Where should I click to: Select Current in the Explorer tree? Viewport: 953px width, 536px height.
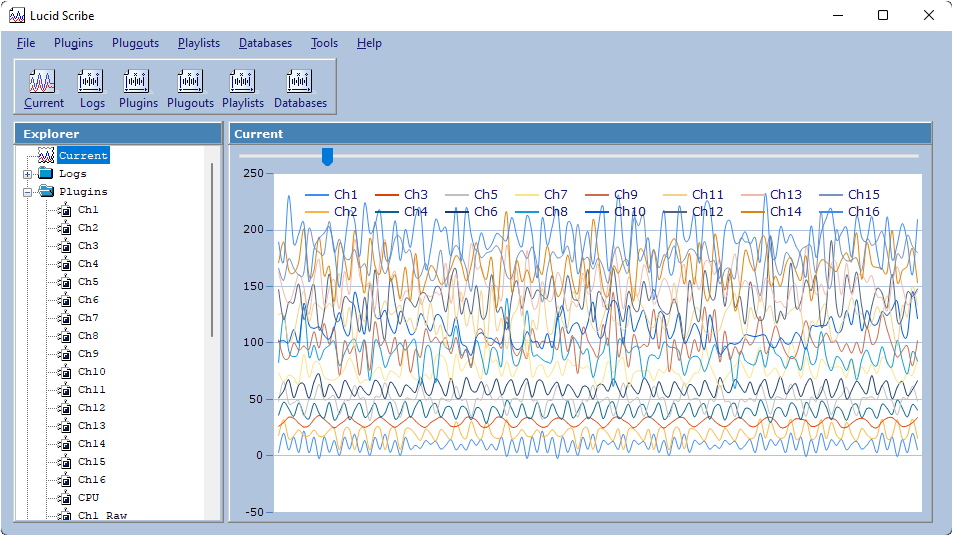click(x=83, y=156)
